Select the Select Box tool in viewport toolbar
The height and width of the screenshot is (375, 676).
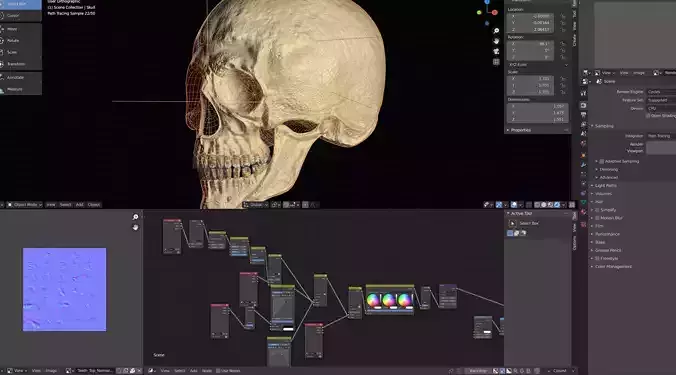click(x=20, y=4)
